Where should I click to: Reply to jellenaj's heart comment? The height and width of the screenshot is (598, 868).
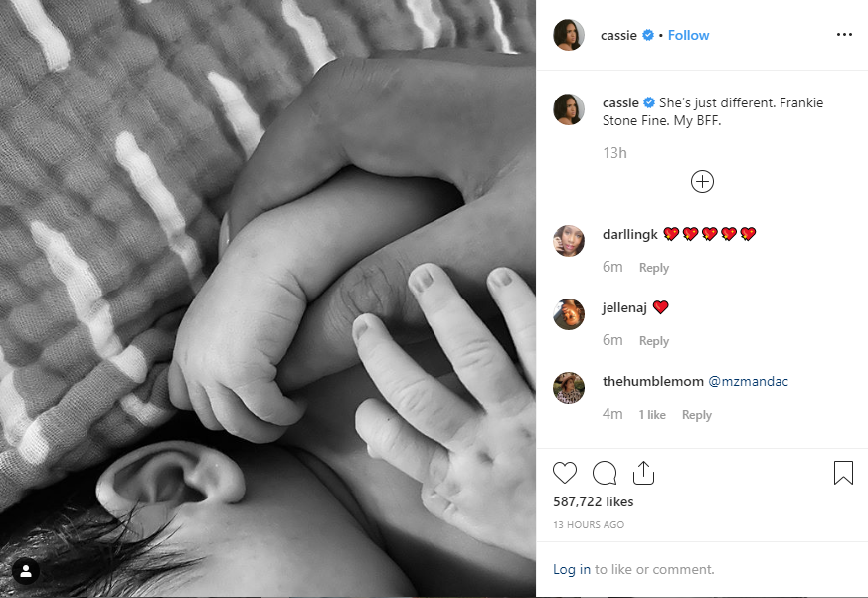[654, 341]
